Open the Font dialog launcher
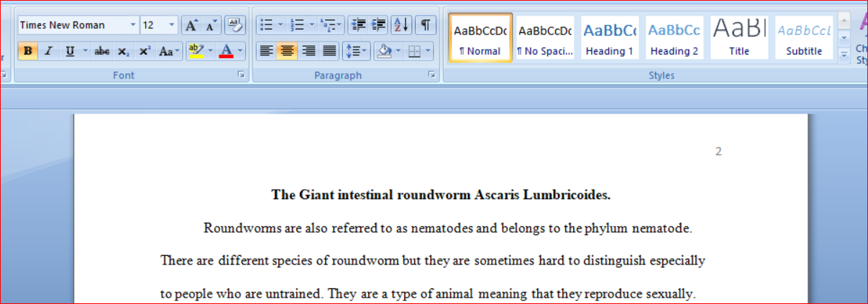This screenshot has width=868, height=304. (240, 75)
